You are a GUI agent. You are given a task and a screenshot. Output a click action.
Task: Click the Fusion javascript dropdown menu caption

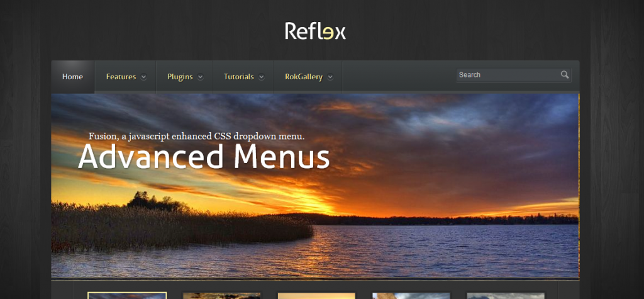197,136
